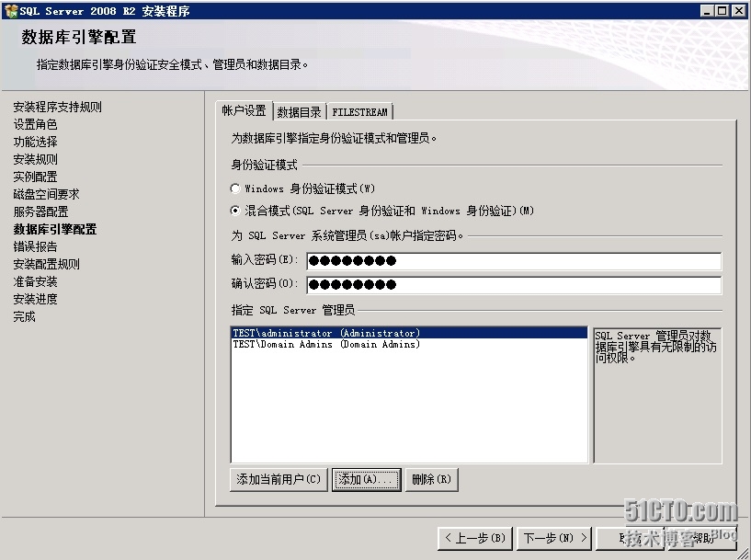751x560 pixels.
Task: Click the 输入密码 password field
Action: pos(514,261)
